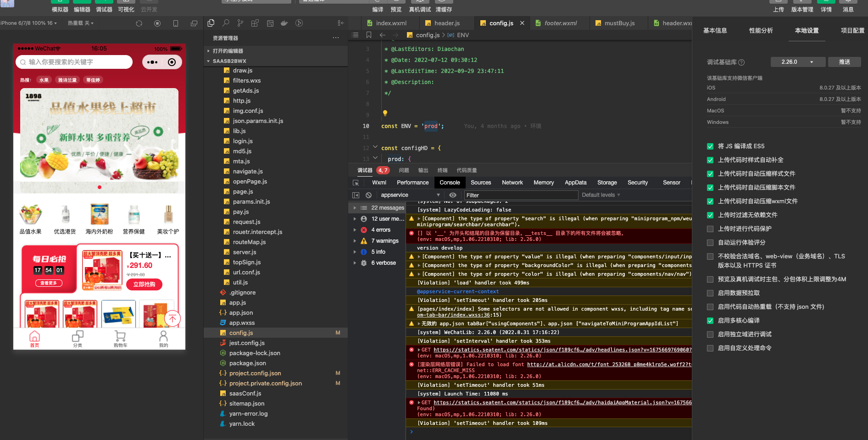The height and width of the screenshot is (440, 868).
Task: Collapse the sidebar with the arrow-bar icon
Action: tap(341, 23)
